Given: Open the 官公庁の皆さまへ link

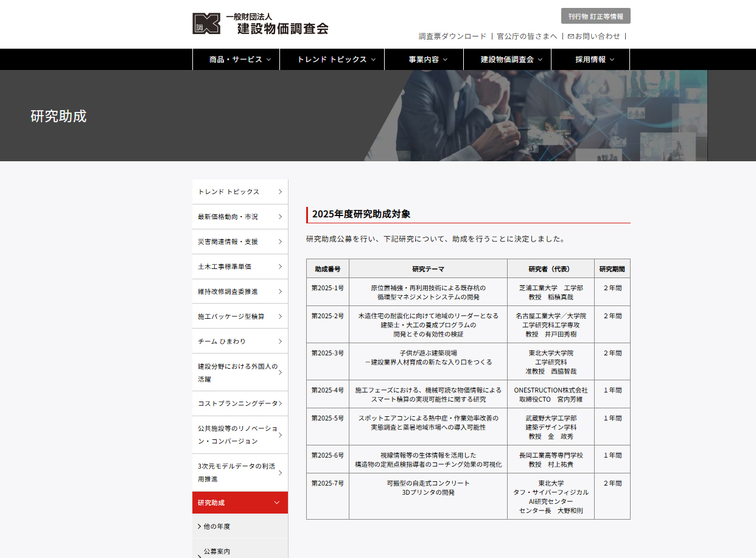Looking at the screenshot, I should pyautogui.click(x=527, y=37).
